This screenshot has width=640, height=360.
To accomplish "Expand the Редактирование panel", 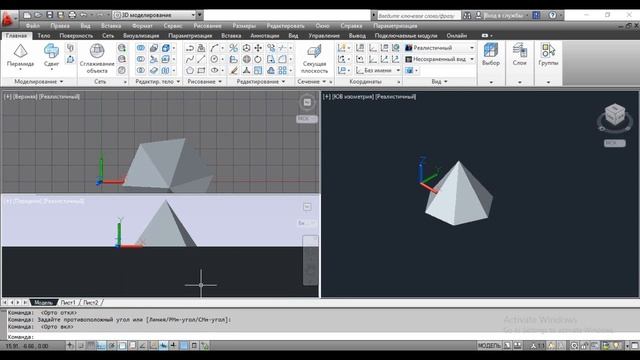I will tap(260, 82).
